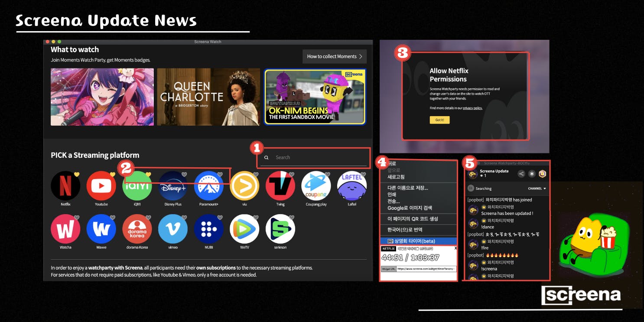Select the Watcha platform icon
This screenshot has width=644, height=322.
65,229
